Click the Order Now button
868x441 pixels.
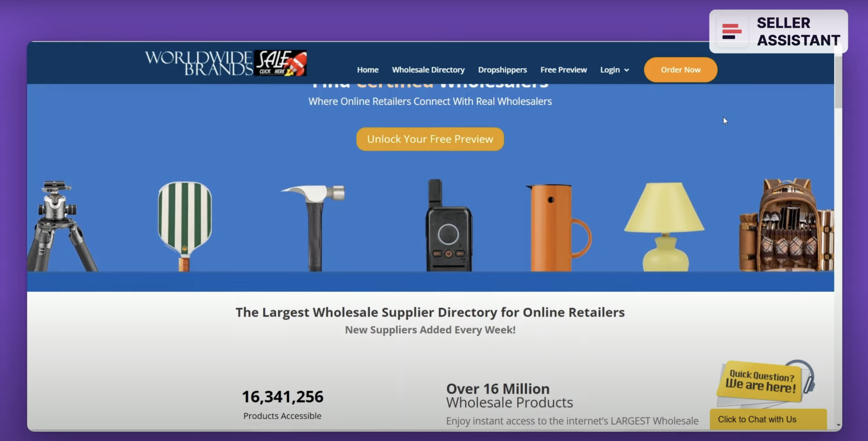(x=680, y=70)
